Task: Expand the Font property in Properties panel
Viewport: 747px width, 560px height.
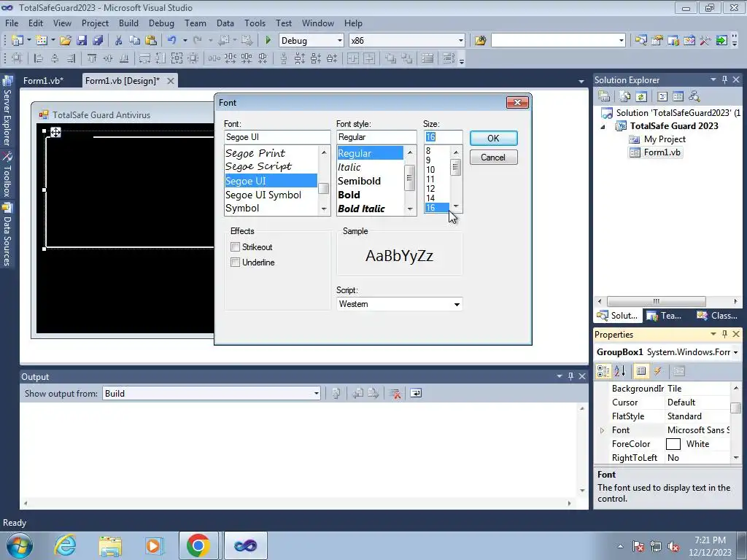Action: click(x=602, y=430)
